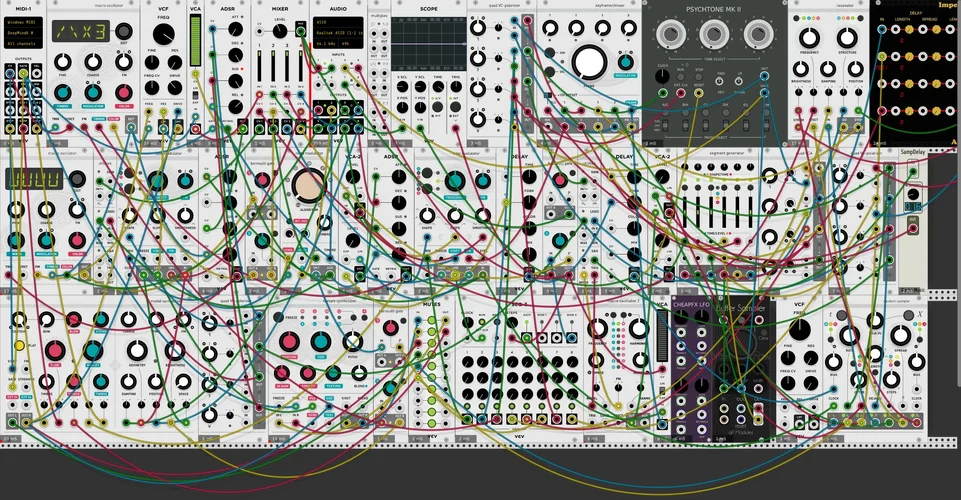961x500 pixels.
Task: Click the OUT jack of the top macro oscillator
Action: point(132,127)
